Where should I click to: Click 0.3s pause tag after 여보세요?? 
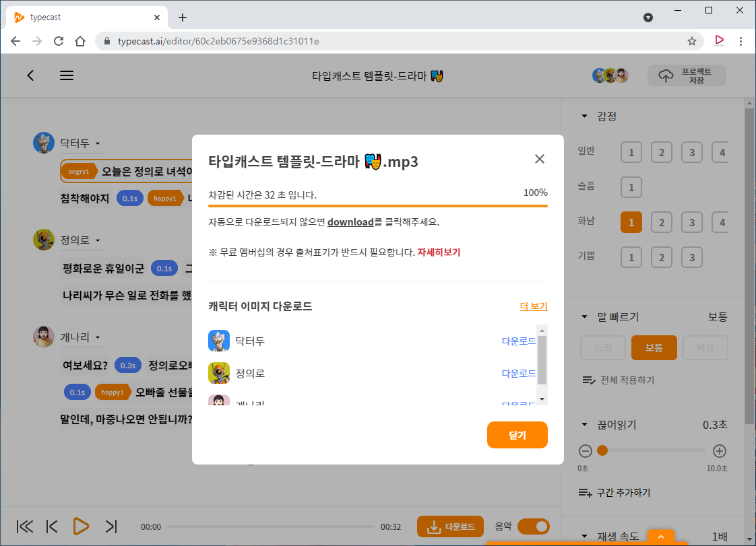[128, 366]
